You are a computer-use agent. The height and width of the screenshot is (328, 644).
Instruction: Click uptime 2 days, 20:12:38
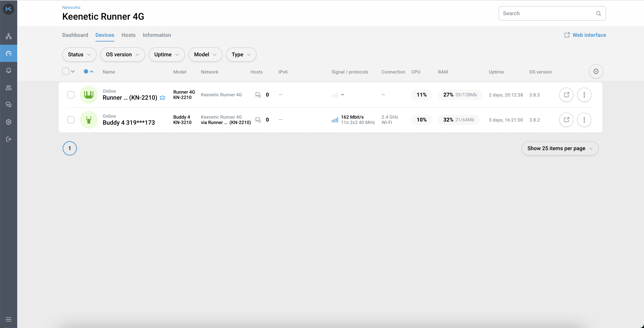[x=506, y=95]
